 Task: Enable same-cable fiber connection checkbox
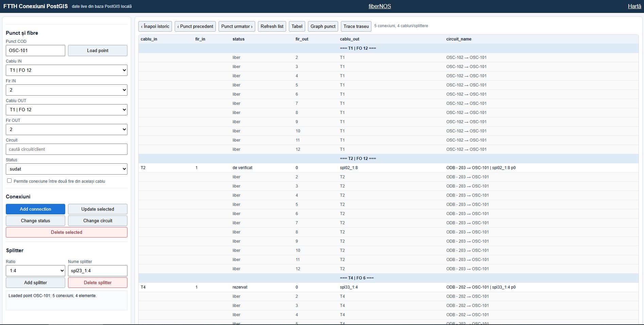[x=9, y=181]
